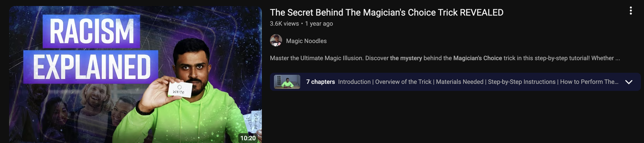Click the bold Magician's Choice phrase in the description
This screenshot has height=143, width=644.
[478, 58]
